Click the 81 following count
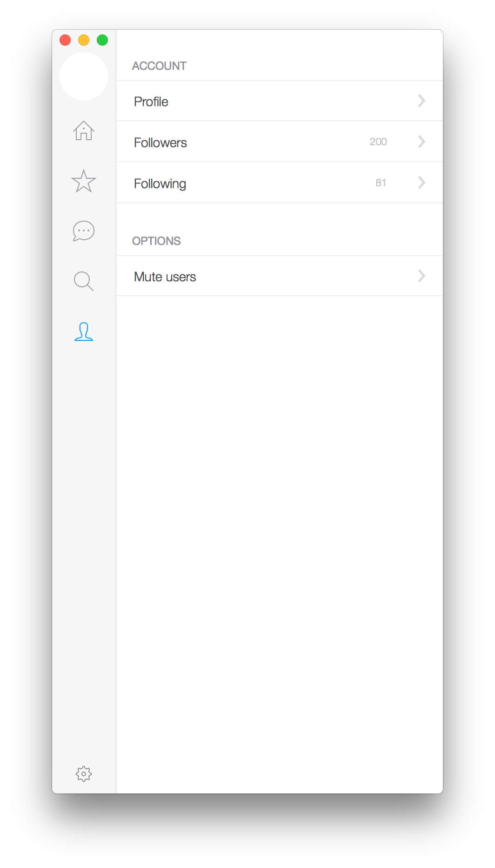495x868 pixels. [381, 183]
